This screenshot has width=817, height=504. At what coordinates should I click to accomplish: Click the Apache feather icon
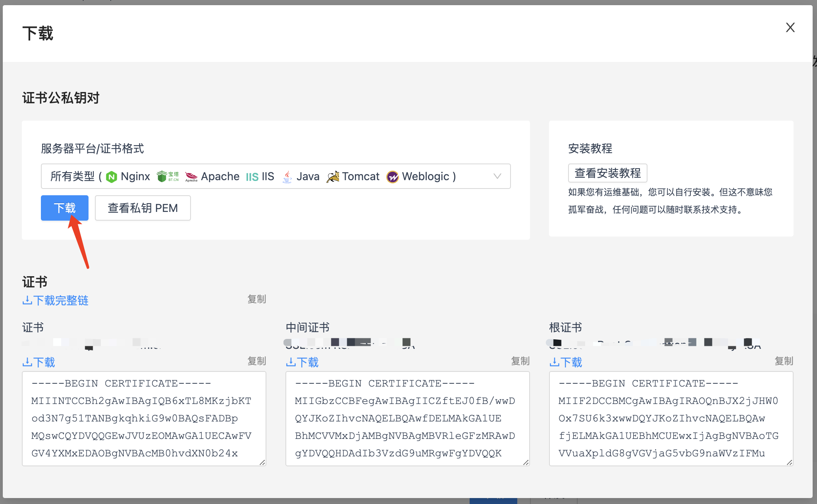[x=191, y=177]
